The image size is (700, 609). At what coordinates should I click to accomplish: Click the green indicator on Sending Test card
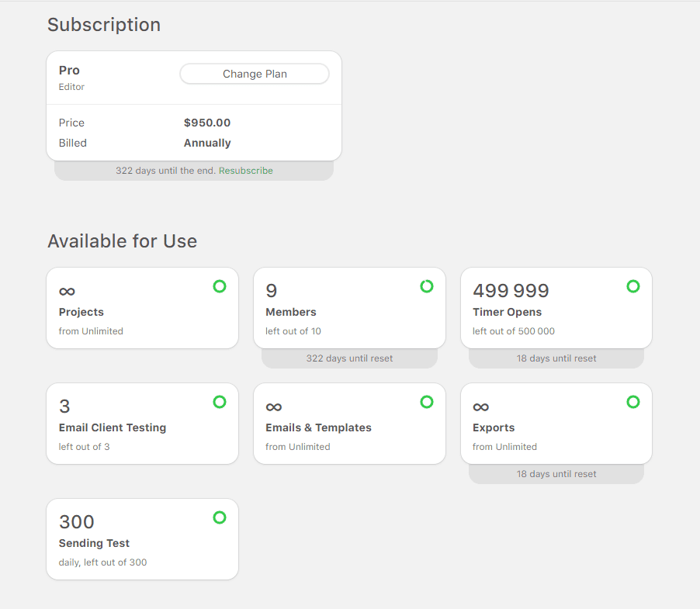(220, 517)
